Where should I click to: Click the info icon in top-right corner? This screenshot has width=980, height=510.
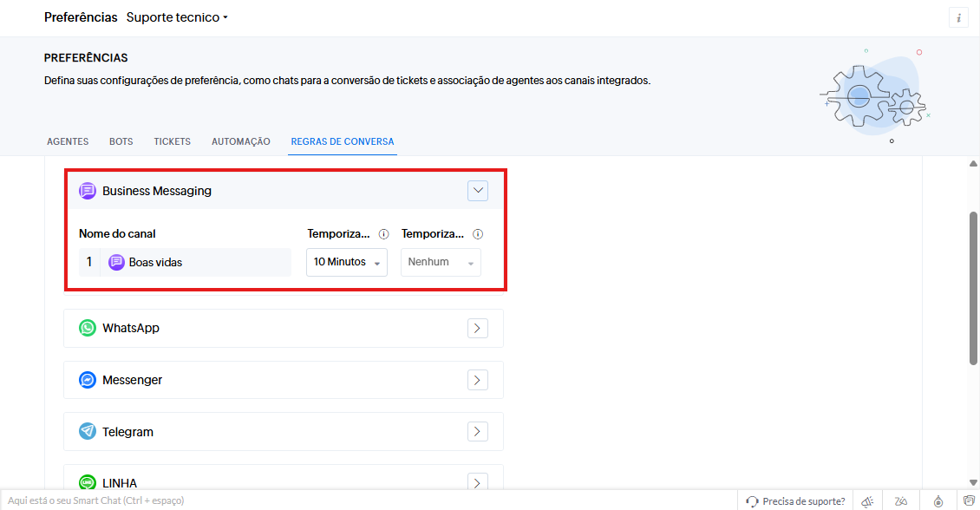point(958,18)
